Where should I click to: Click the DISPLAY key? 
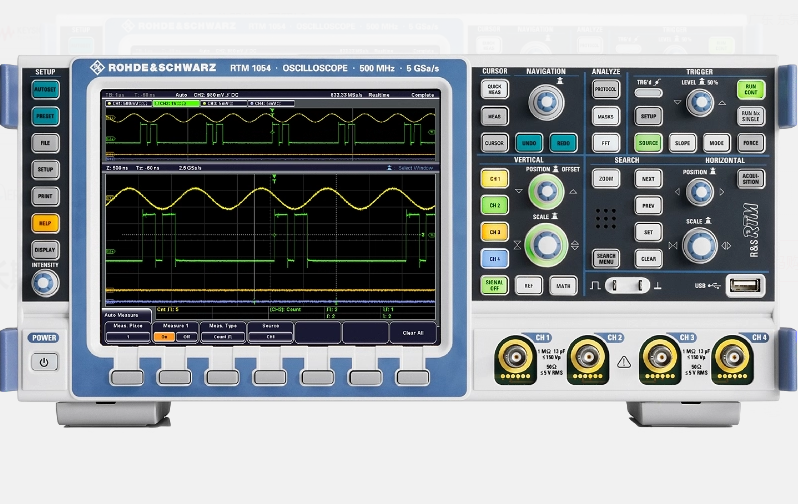pos(45,250)
